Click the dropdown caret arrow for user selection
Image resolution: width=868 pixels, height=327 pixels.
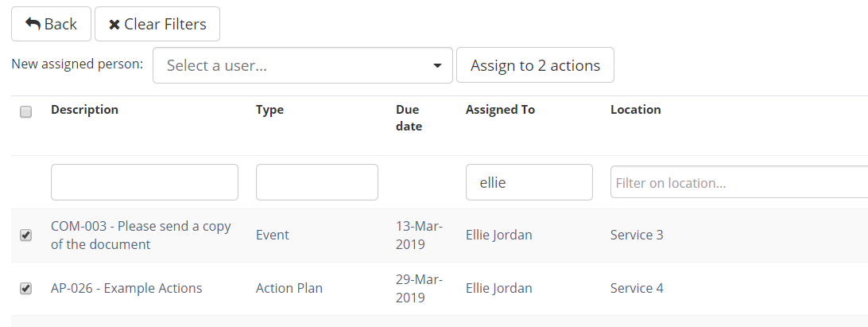point(437,66)
